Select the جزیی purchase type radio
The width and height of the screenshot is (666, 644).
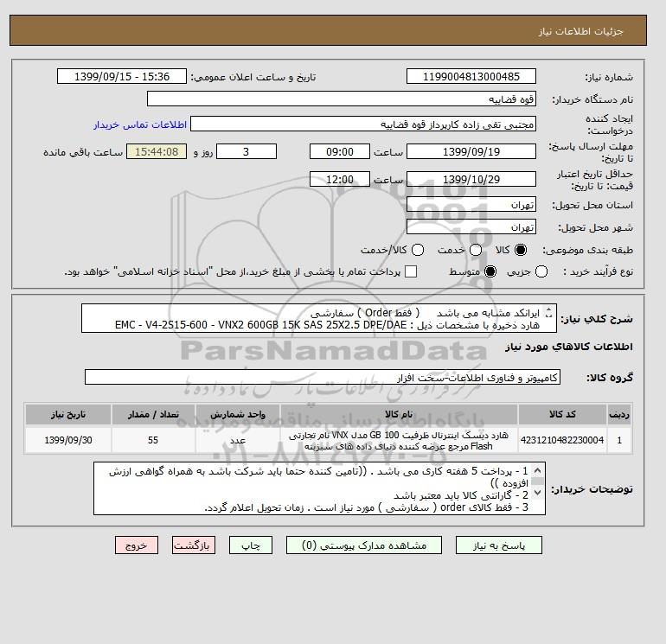tap(541, 271)
